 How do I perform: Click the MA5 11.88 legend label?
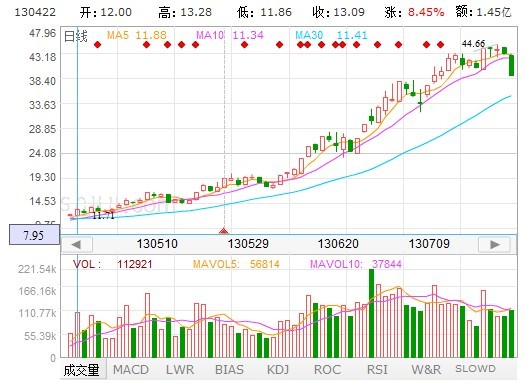pyautogui.click(x=136, y=35)
